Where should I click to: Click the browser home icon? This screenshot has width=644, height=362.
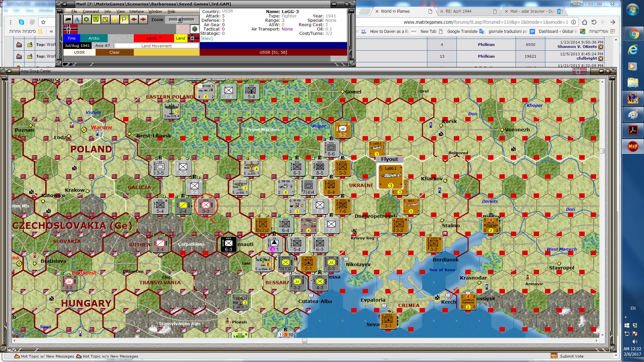(585, 22)
